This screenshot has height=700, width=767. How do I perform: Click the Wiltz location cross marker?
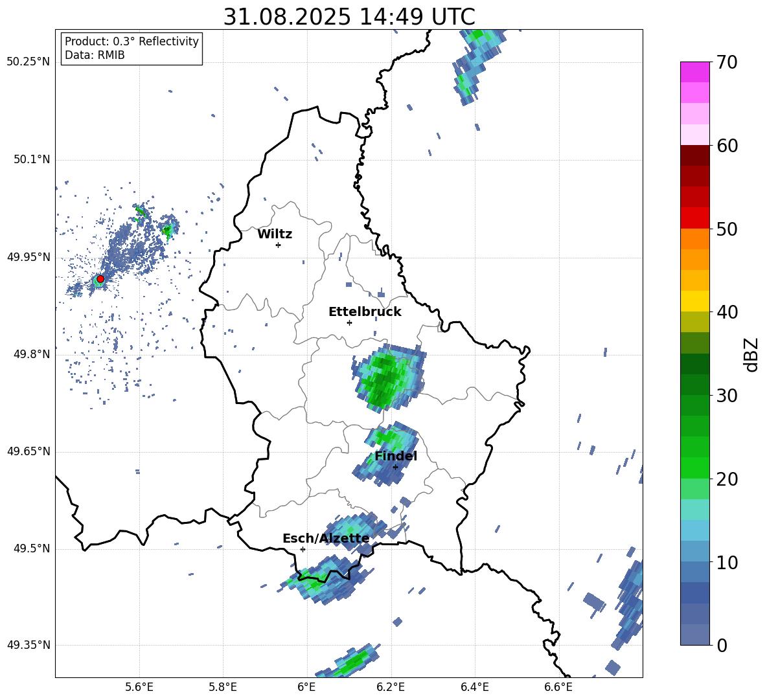(279, 245)
